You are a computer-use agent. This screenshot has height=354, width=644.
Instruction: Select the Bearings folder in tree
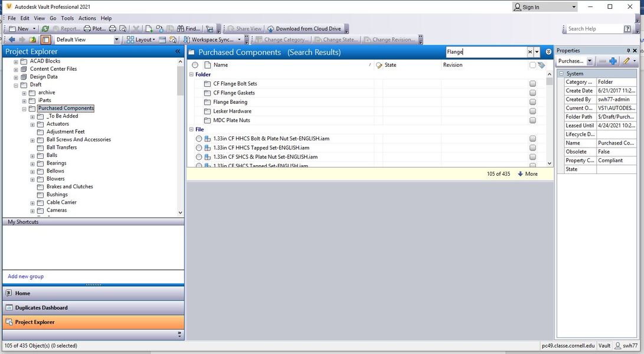(x=56, y=163)
